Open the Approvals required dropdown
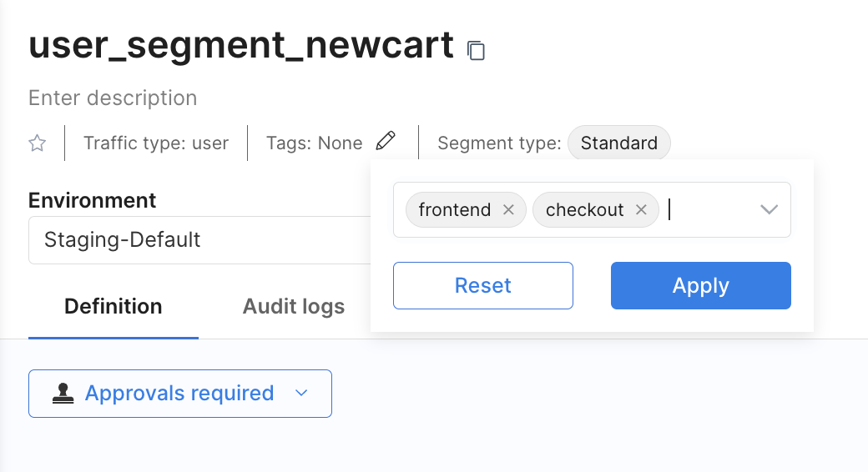Screen dimensions: 868x472 (x=180, y=394)
